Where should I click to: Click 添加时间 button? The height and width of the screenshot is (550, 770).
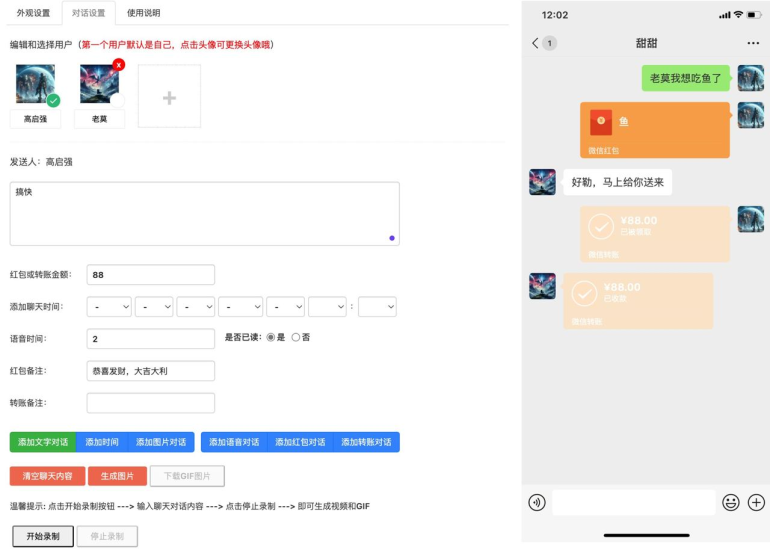(102, 442)
